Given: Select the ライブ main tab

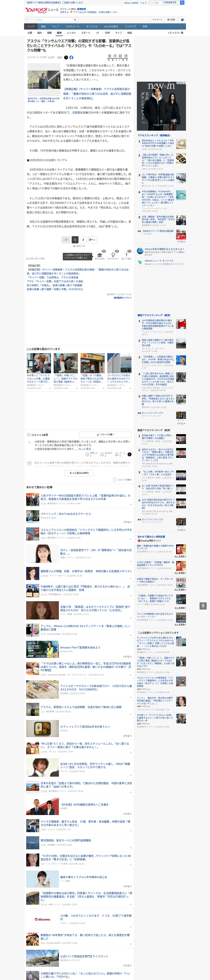Looking at the screenshot, I should [56, 27].
